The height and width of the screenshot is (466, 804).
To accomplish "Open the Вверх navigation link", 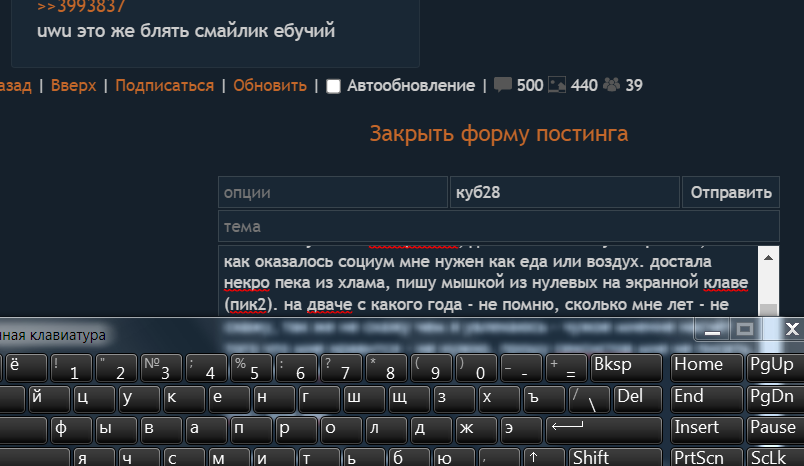I will pyautogui.click(x=73, y=85).
